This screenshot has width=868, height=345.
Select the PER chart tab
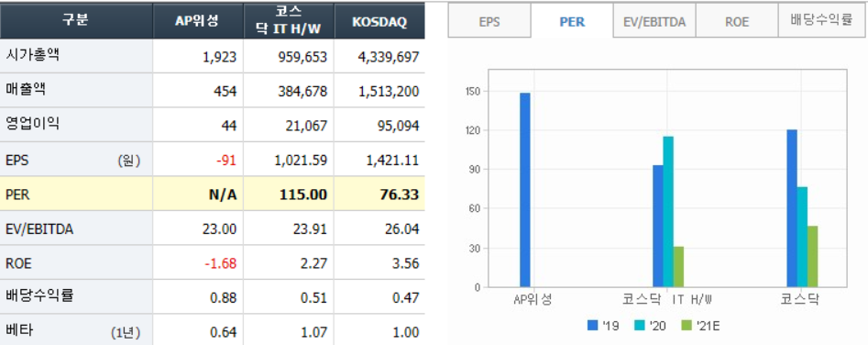[572, 22]
